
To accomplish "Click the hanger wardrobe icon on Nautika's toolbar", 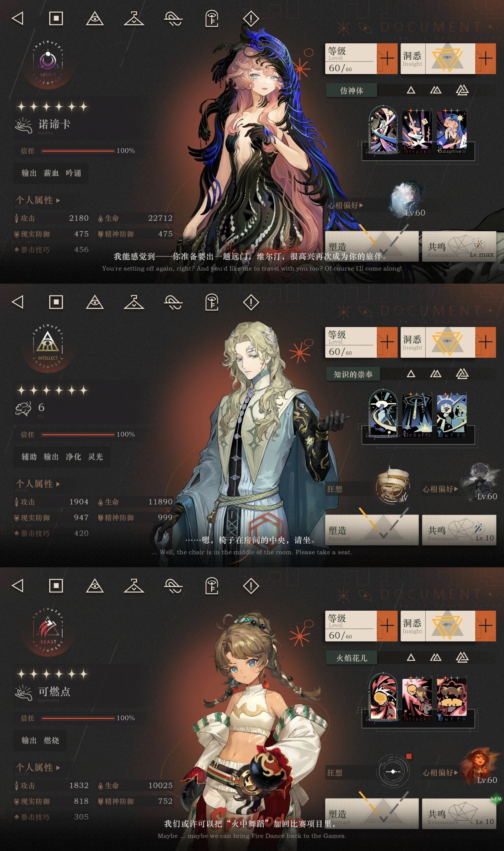I will pos(134,18).
